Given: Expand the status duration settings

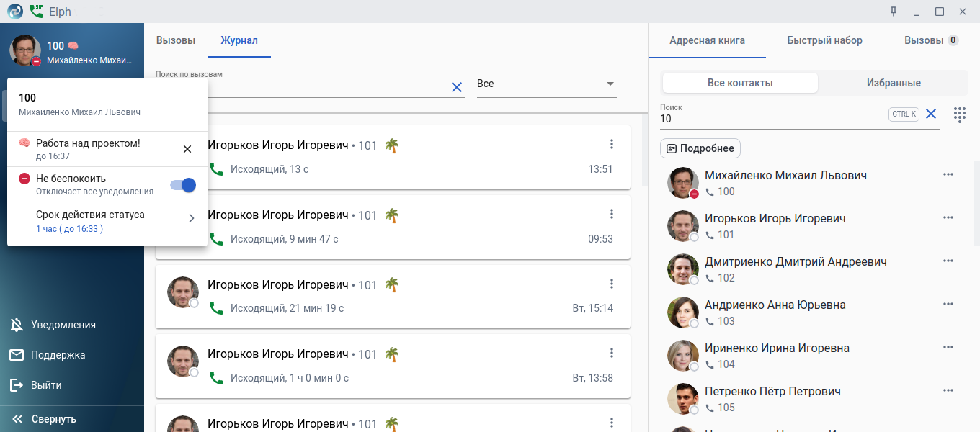Looking at the screenshot, I should [191, 218].
